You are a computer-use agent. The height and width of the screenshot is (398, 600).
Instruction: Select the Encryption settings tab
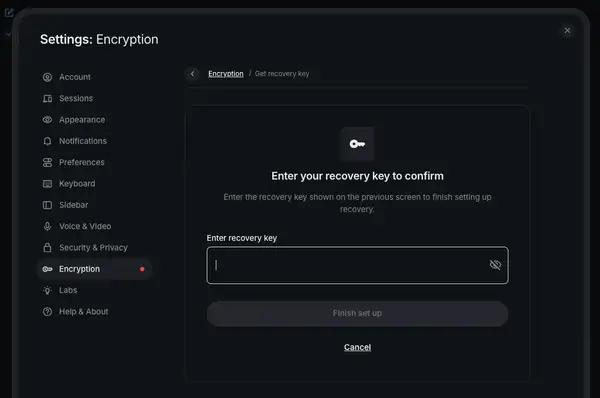click(x=94, y=269)
